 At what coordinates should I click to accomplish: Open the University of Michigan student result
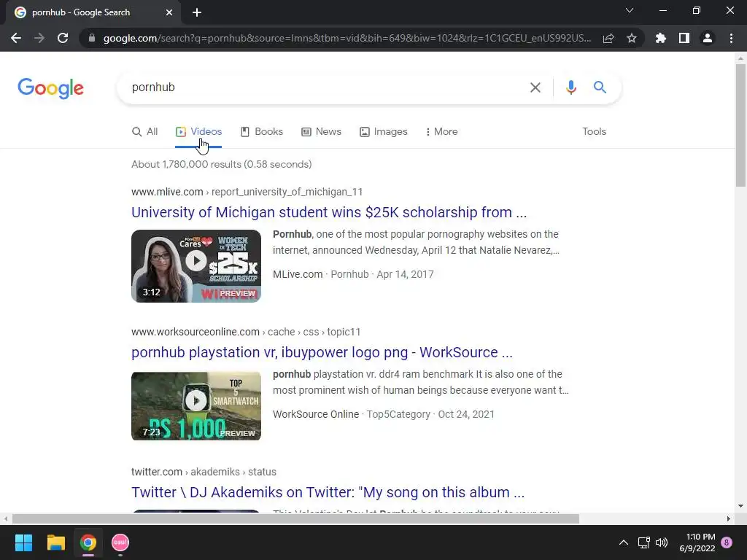[x=329, y=212]
